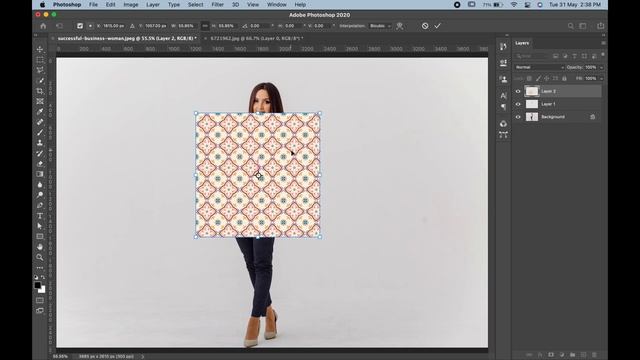Viewport: 640px width, 360px height.
Task: Select the Hand tool
Action: tap(40, 247)
